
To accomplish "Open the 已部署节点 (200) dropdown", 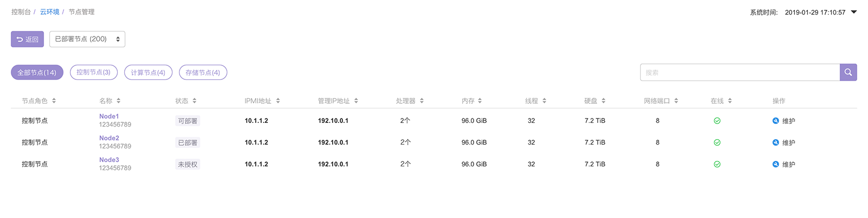I will [x=87, y=39].
